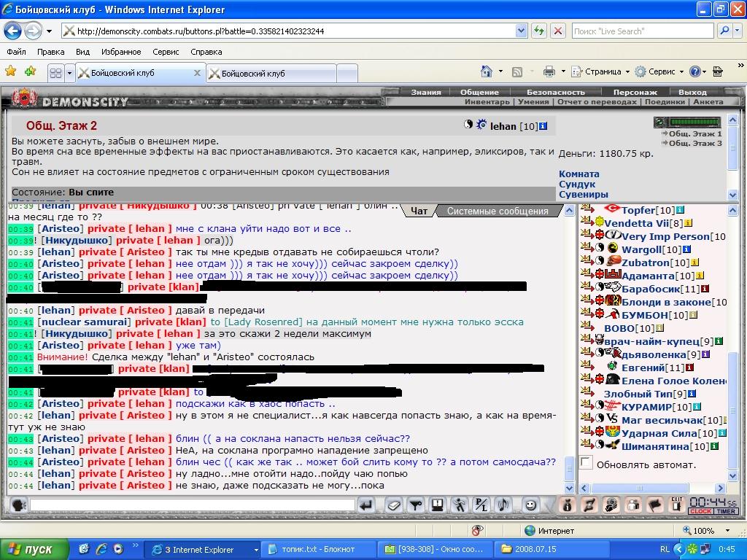The image size is (747, 560).
Task: Toggle chat sound with the note icon
Action: (503, 505)
